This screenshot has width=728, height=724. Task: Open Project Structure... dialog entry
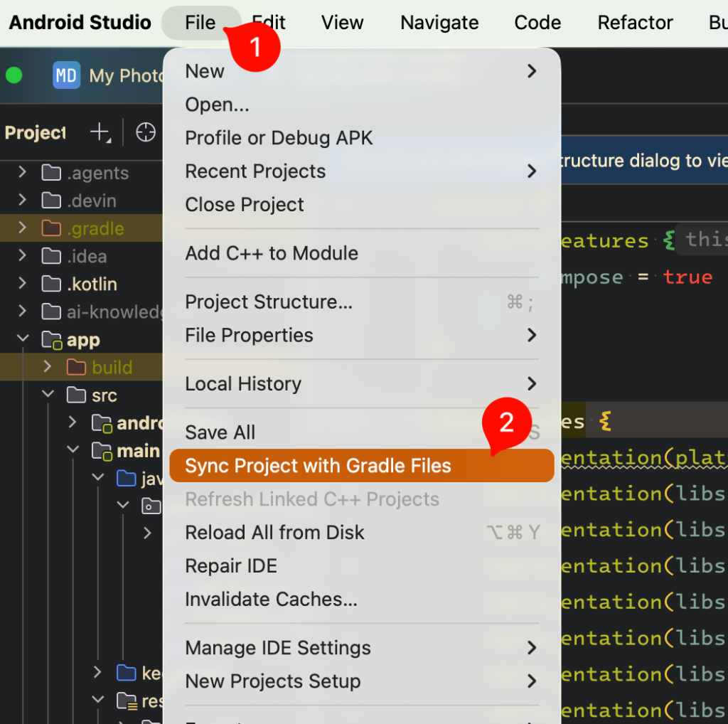(x=362, y=302)
